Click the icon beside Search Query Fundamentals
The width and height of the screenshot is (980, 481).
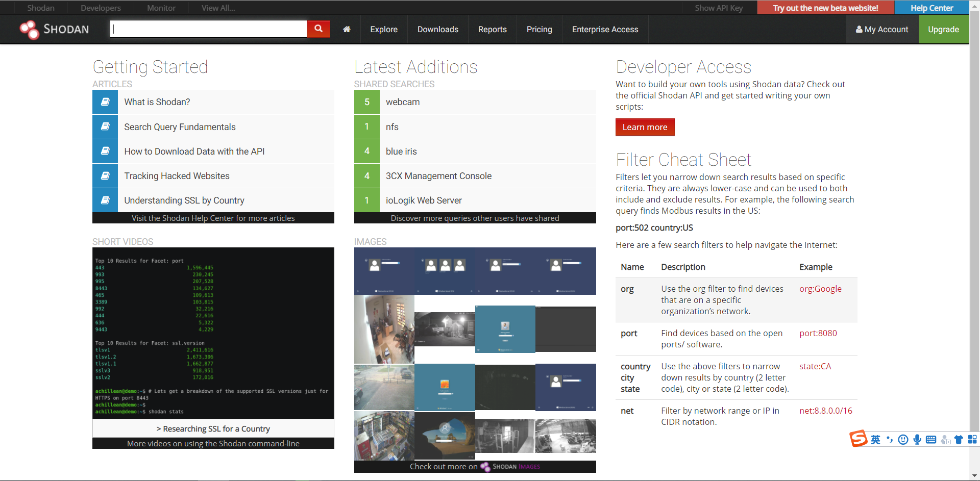(x=105, y=126)
